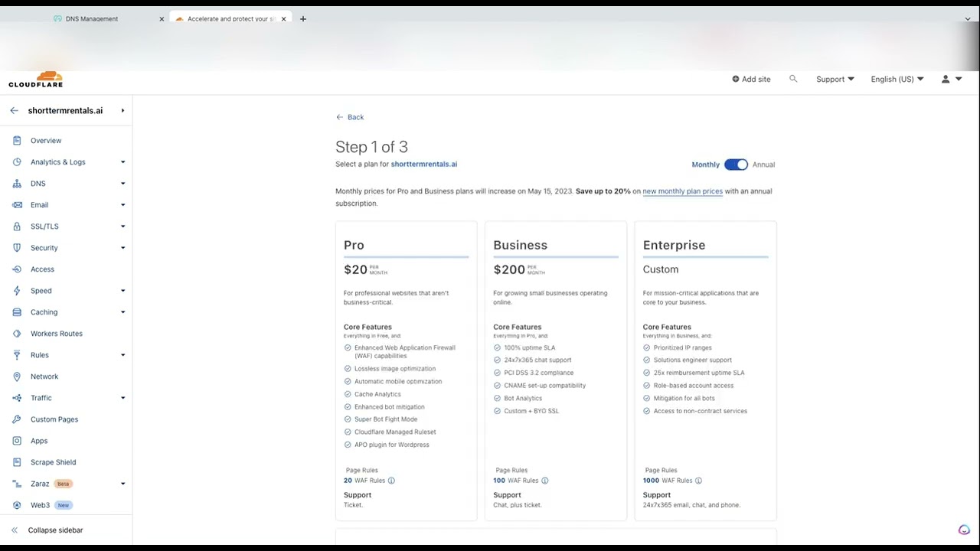Expand the Email sidebar section
Viewport: 980px width, 551px height.
122,205
